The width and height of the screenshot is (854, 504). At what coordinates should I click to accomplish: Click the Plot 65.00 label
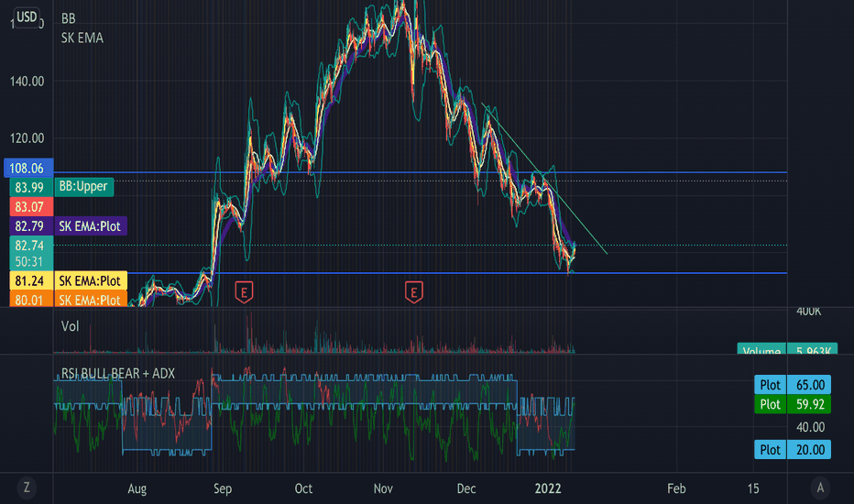coord(793,385)
